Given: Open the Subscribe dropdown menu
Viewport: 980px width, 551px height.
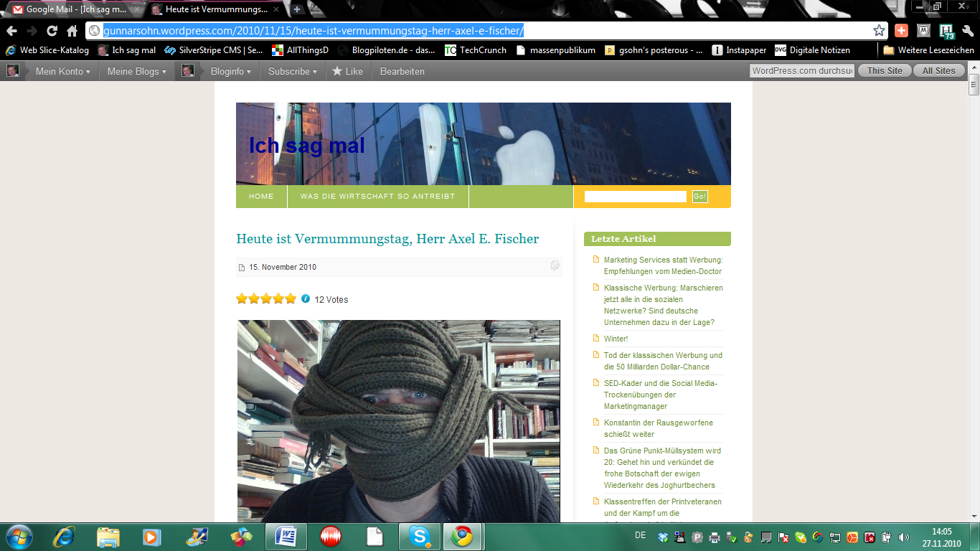Looking at the screenshot, I should point(292,71).
